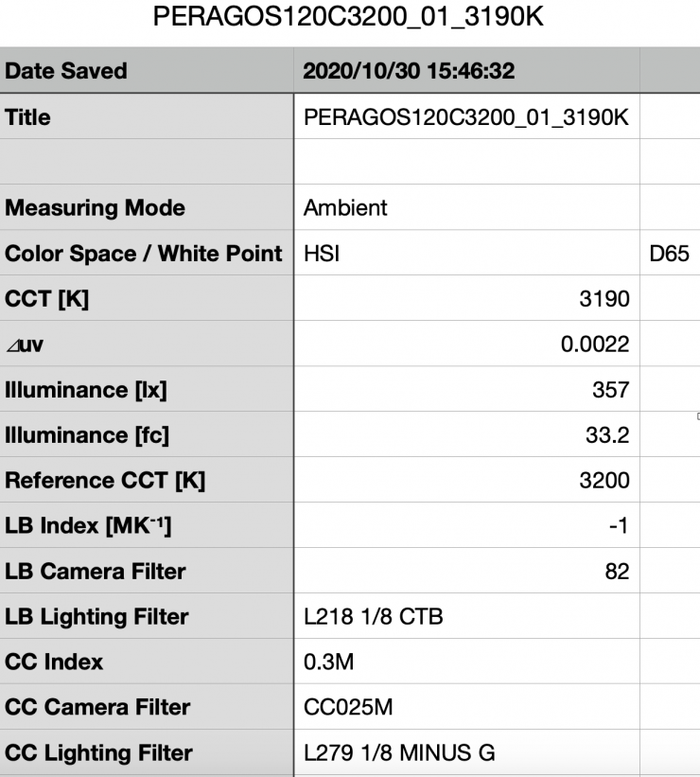700x777 pixels.
Task: Click the HSI color space cell
Action: click(x=466, y=254)
